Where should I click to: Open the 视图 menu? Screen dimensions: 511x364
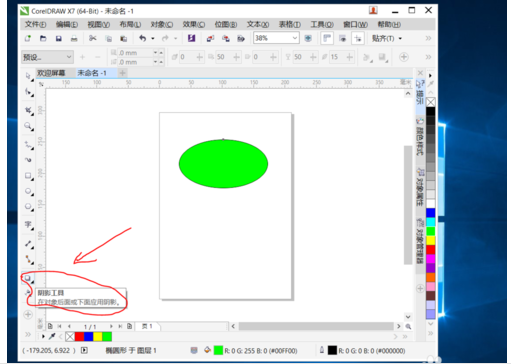tap(99, 24)
